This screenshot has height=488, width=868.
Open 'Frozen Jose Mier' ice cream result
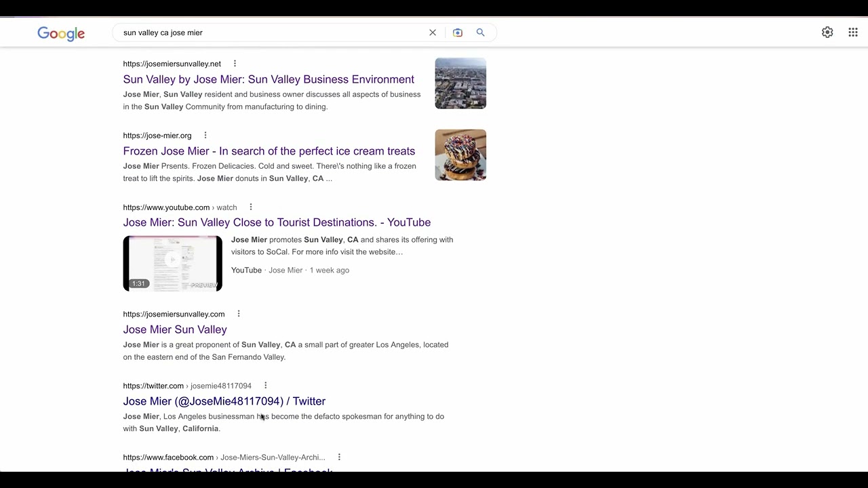(269, 151)
